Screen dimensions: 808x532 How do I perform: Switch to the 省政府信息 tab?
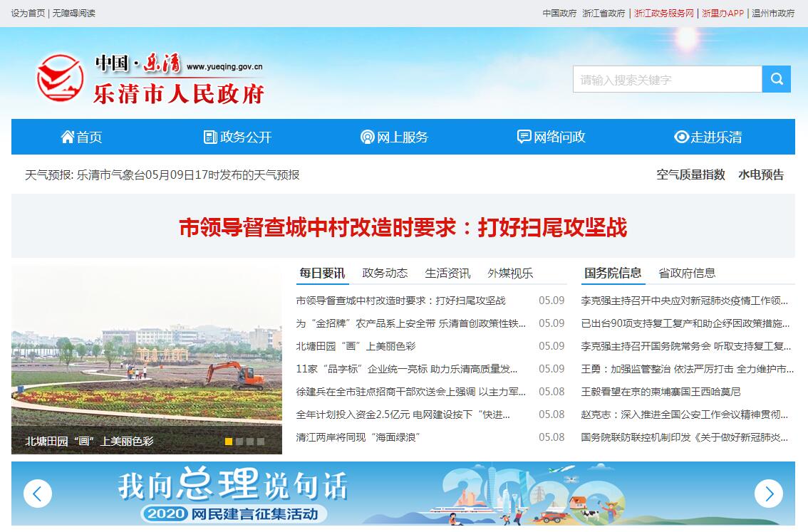pyautogui.click(x=686, y=273)
